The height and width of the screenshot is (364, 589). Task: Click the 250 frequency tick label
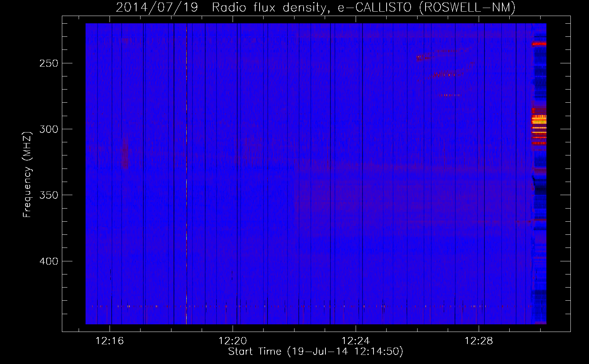tap(49, 63)
